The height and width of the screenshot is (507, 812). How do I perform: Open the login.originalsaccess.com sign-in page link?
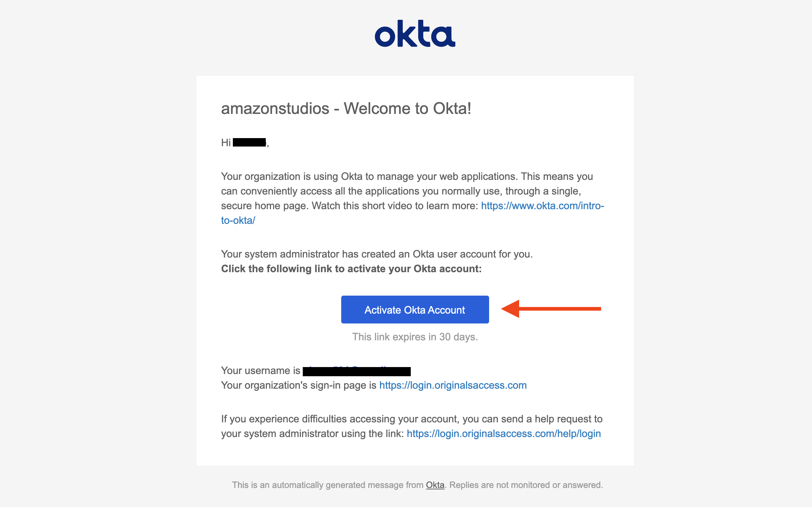click(453, 385)
